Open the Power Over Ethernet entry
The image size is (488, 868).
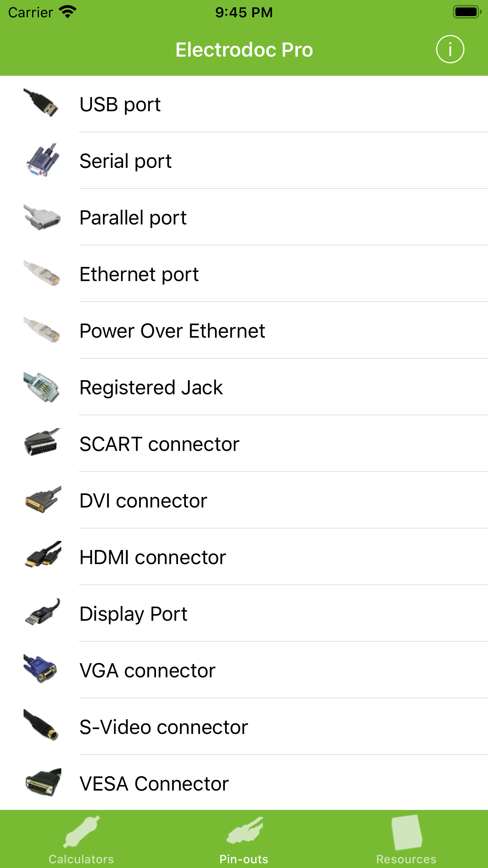244,331
